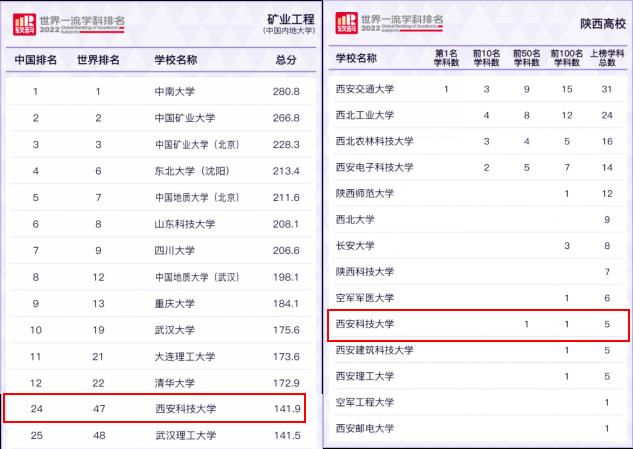Select the 清华大学 row
The image size is (633, 449).
175,383
